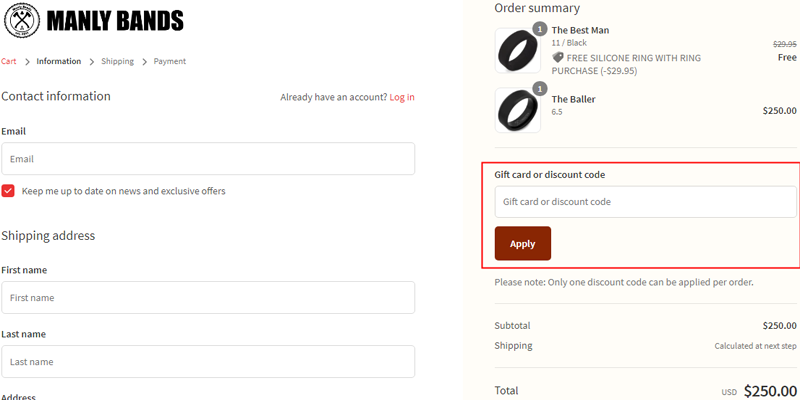Click The Best Man ring thumbnail

[517, 50]
